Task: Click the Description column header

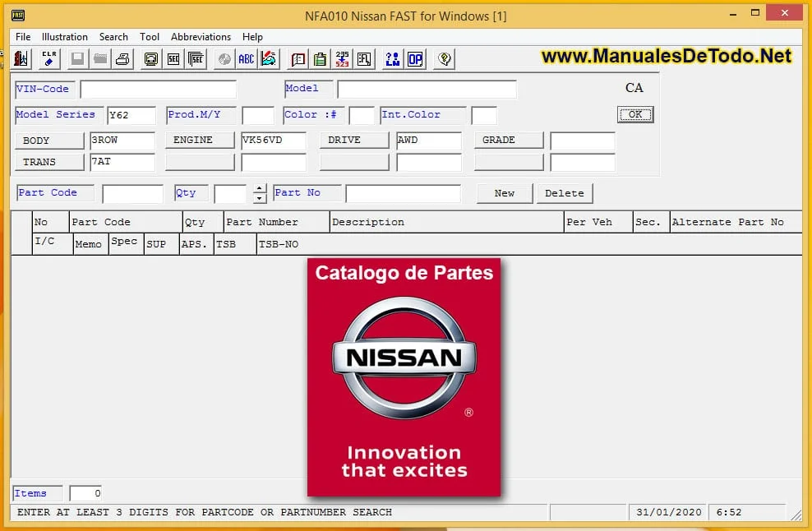Action: point(446,222)
